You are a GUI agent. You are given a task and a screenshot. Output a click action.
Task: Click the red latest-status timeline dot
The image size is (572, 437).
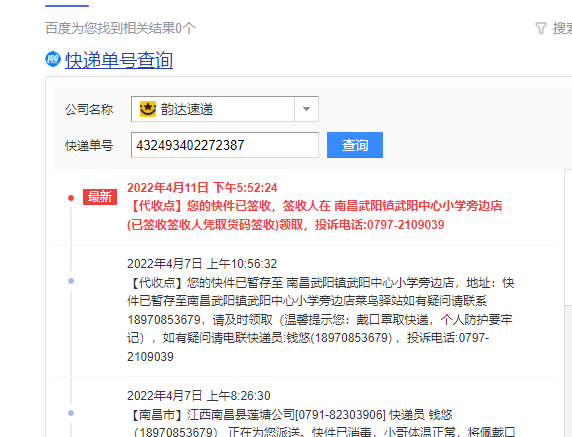[71, 198]
